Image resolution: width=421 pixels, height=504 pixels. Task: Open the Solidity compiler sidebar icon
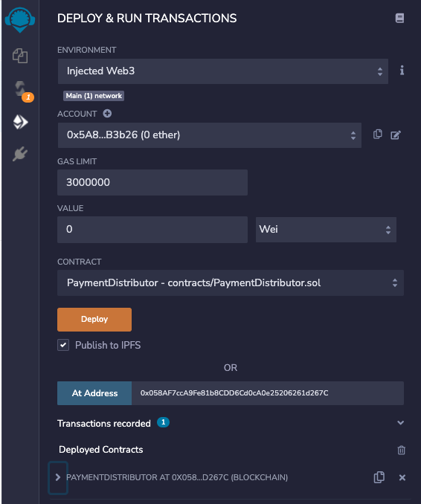point(20,88)
